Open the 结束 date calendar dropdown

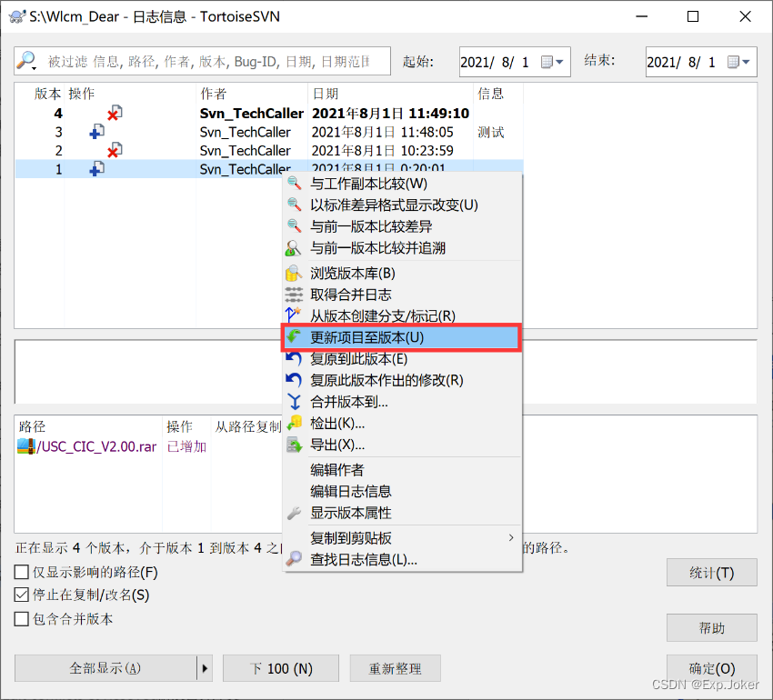pyautogui.click(x=738, y=62)
